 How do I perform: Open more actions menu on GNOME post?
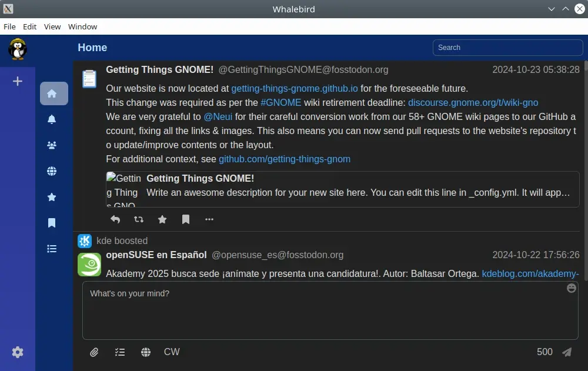[x=209, y=219]
